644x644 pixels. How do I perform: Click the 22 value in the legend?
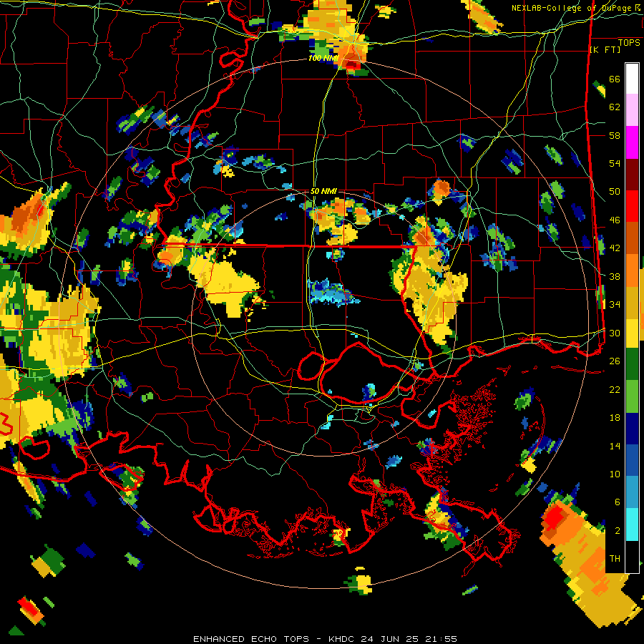click(x=615, y=389)
